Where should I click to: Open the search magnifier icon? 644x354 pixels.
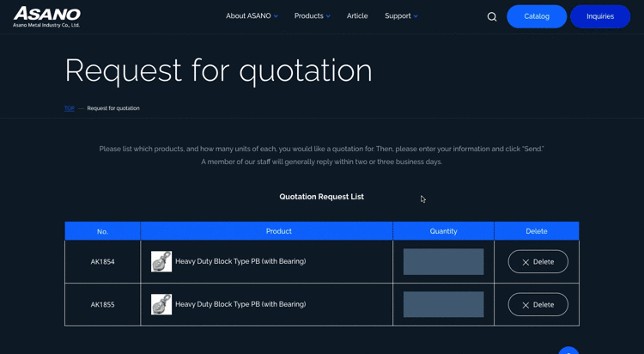tap(492, 16)
